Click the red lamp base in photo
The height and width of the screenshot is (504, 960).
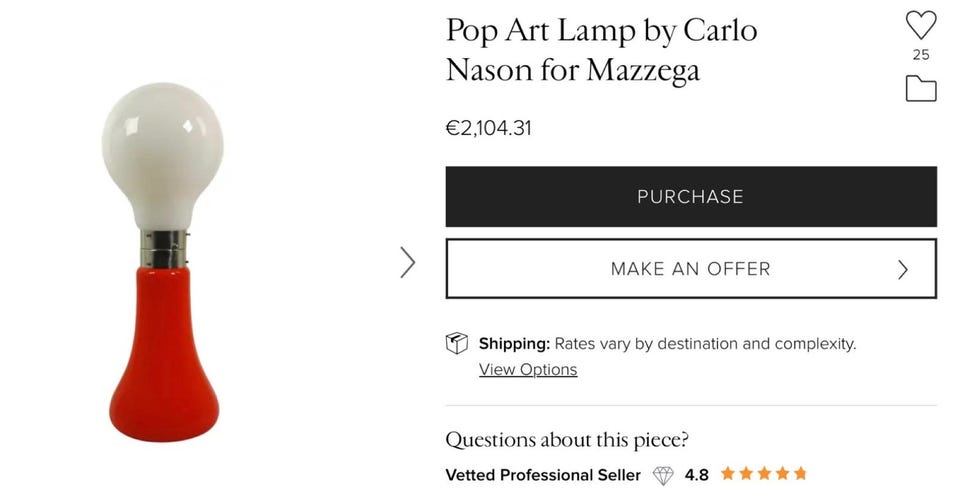[163, 360]
